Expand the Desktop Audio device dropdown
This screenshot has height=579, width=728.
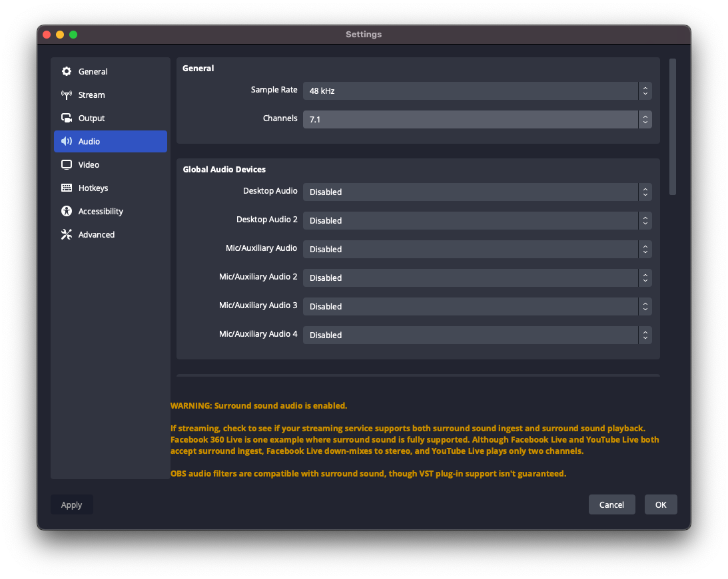(477, 192)
